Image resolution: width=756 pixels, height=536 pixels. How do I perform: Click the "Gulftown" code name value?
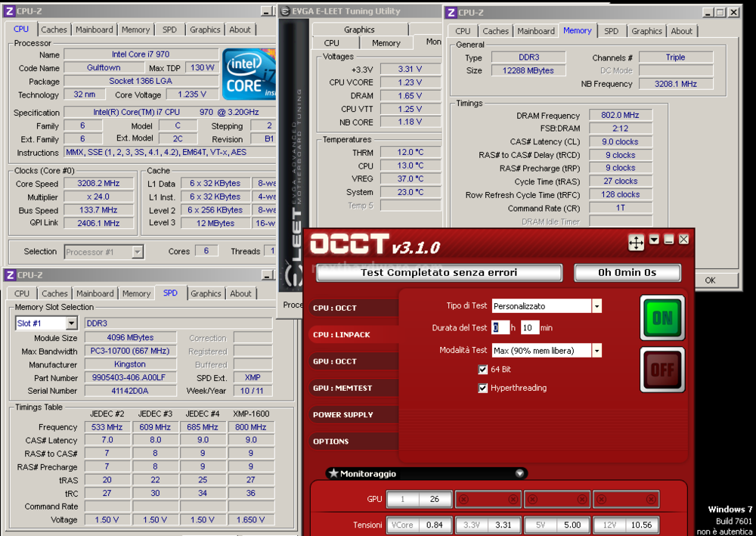(104, 67)
